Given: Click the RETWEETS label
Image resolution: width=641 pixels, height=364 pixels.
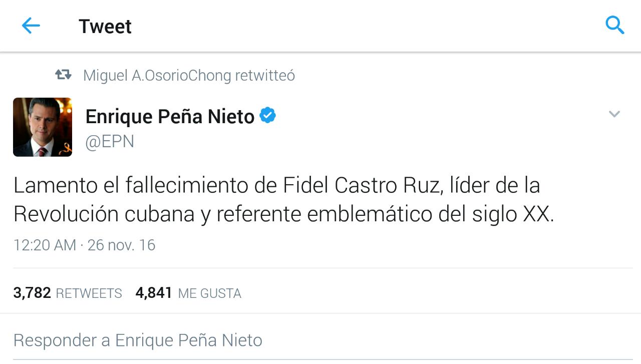Looking at the screenshot, I should click(89, 293).
